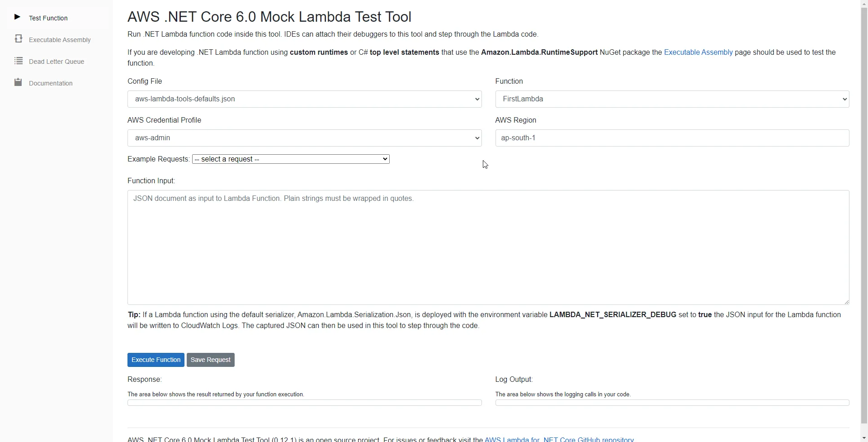Screen dimensions: 868x442
Task: Click inside the AWS Region field
Action: (x=672, y=138)
